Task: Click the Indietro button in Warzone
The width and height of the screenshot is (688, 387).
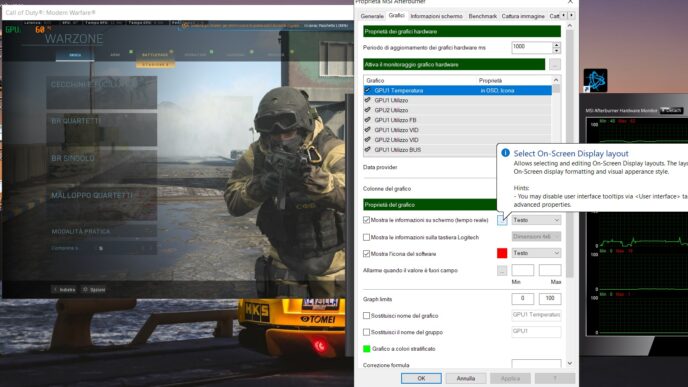Action: (64, 290)
